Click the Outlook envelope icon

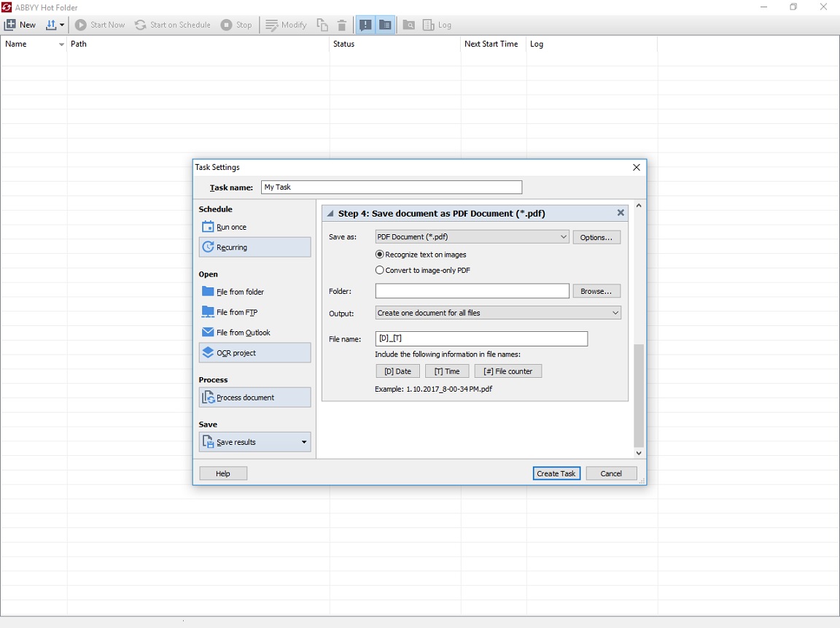click(208, 332)
